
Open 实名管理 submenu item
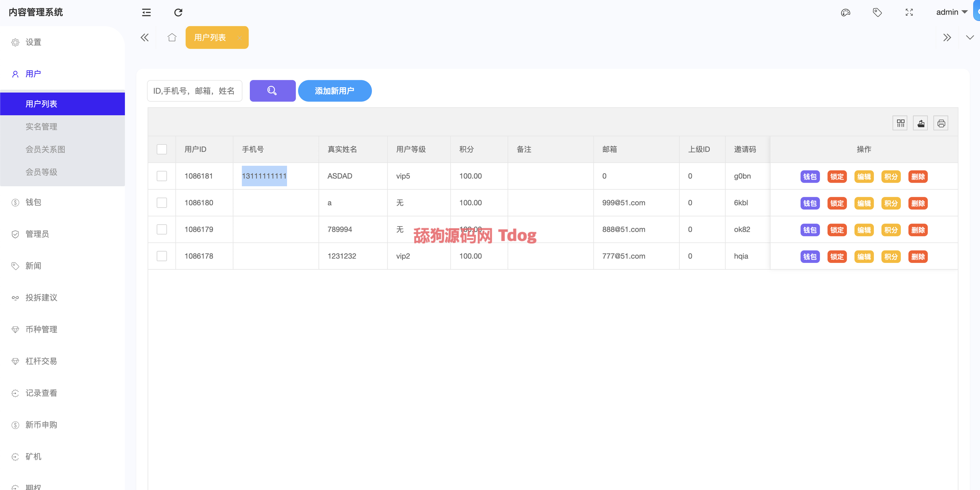41,126
